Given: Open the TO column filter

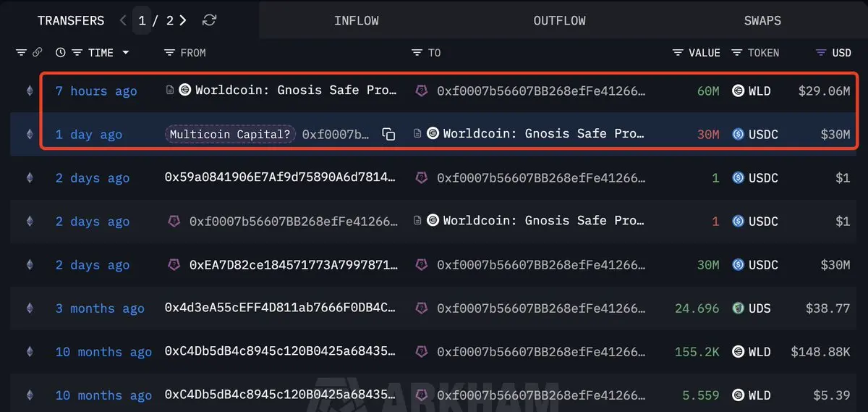Looking at the screenshot, I should click(x=417, y=53).
